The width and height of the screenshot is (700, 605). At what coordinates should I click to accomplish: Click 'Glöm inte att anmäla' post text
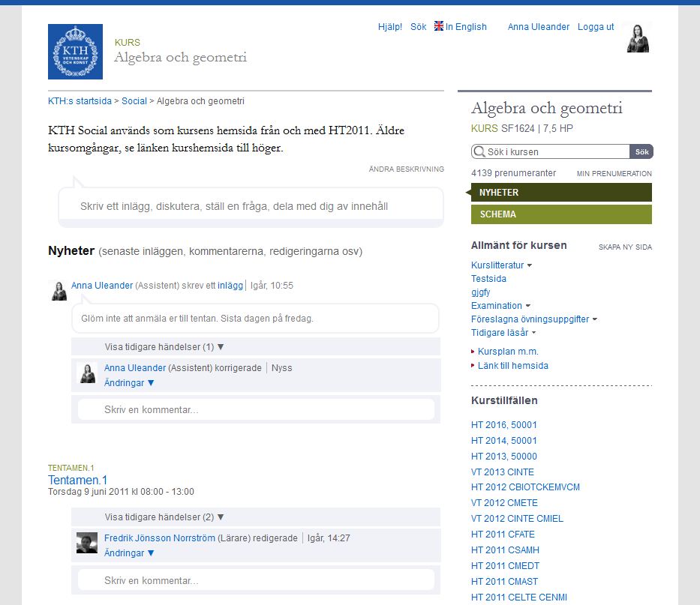point(197,319)
